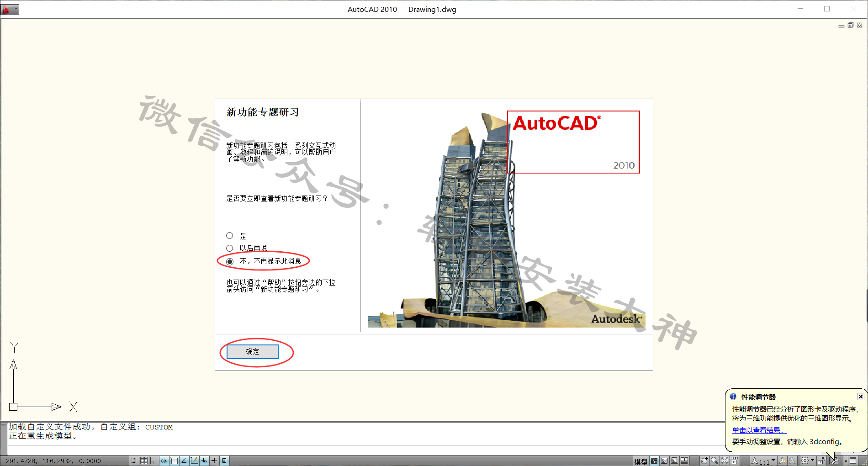Toggle Dynamic Input in status bar

pos(204,461)
